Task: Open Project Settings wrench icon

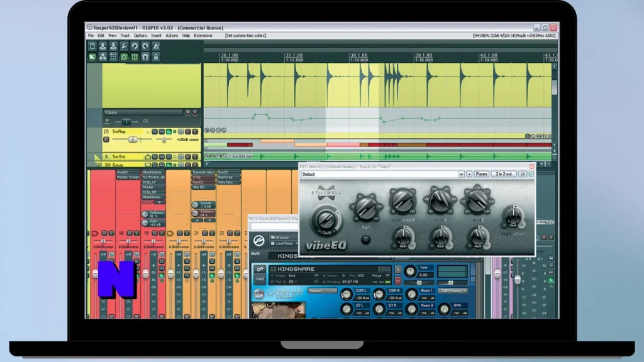Action: (x=124, y=47)
